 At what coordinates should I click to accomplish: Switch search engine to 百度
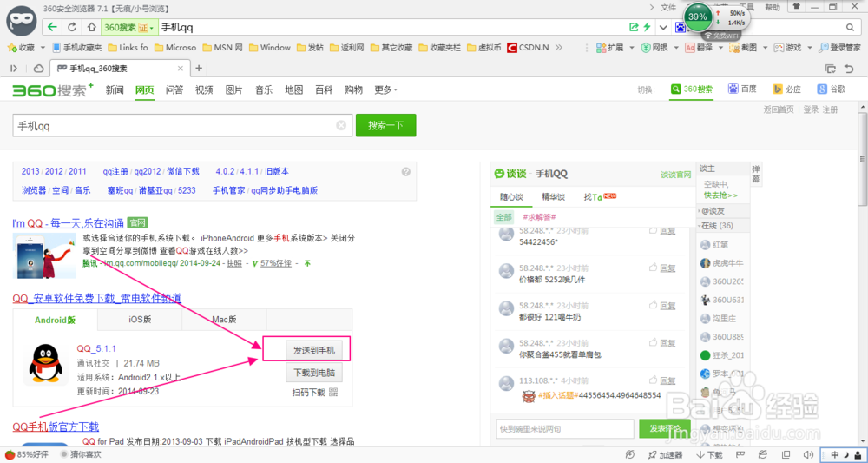click(x=742, y=89)
